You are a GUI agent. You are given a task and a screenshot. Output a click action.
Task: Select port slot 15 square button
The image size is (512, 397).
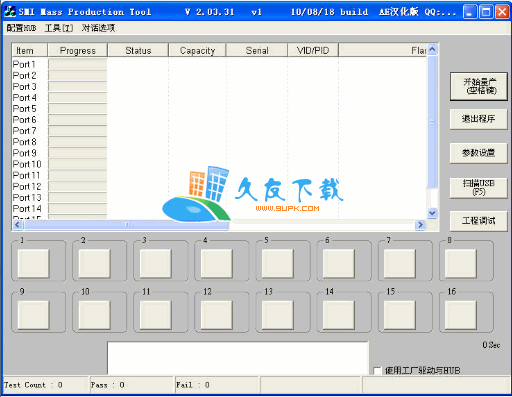point(400,315)
